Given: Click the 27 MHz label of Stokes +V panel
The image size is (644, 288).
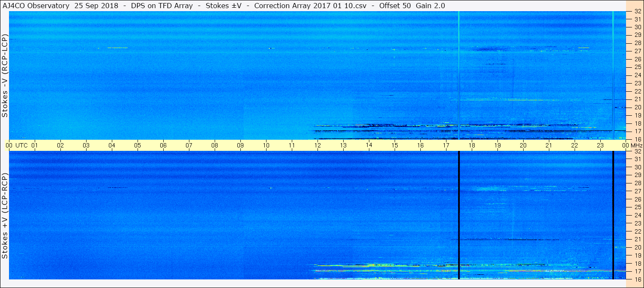Looking at the screenshot, I should pyautogui.click(x=637, y=191).
